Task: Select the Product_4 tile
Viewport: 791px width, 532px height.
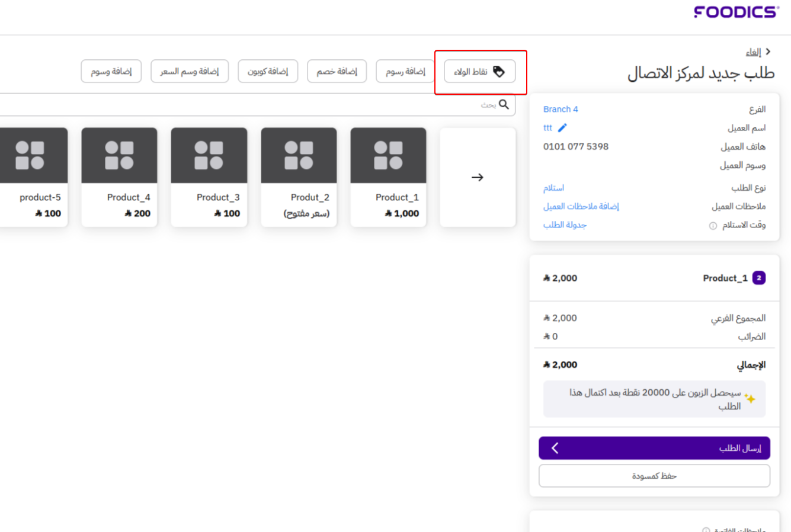Action: (119, 177)
